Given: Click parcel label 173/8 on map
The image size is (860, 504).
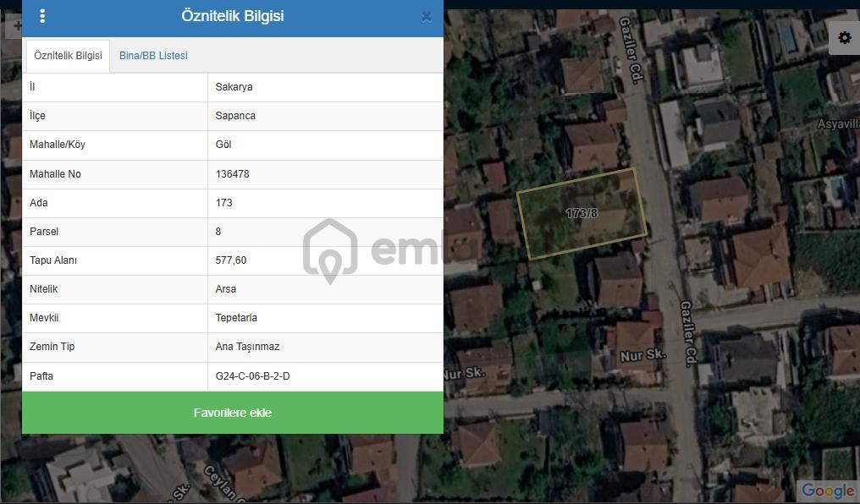Looking at the screenshot, I should point(582,213).
